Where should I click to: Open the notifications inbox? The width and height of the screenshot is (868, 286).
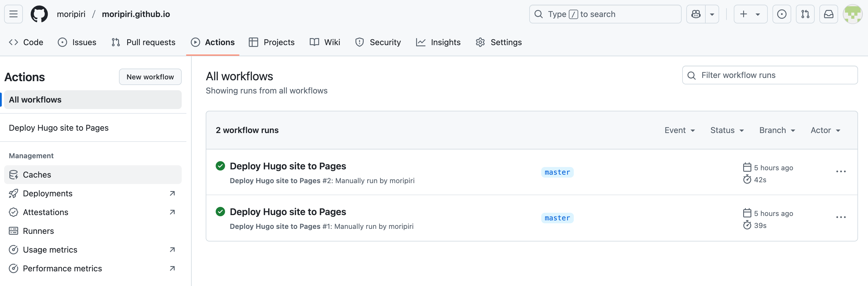(x=828, y=14)
